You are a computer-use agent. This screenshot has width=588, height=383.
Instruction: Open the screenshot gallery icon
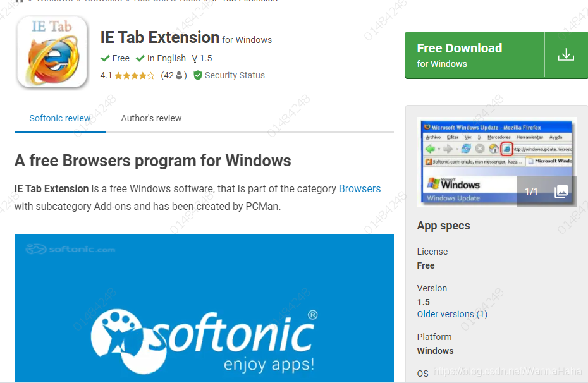[561, 191]
